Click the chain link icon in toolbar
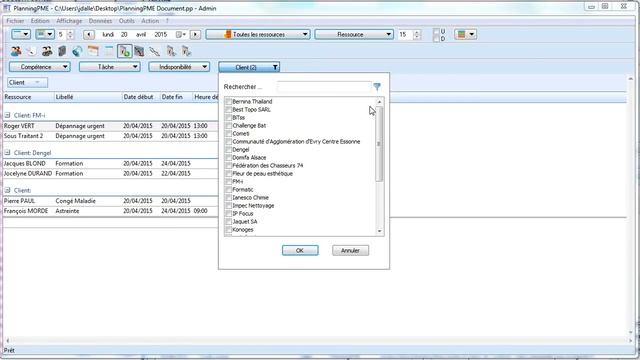Screen dimensions: 640x360 pos(155,51)
